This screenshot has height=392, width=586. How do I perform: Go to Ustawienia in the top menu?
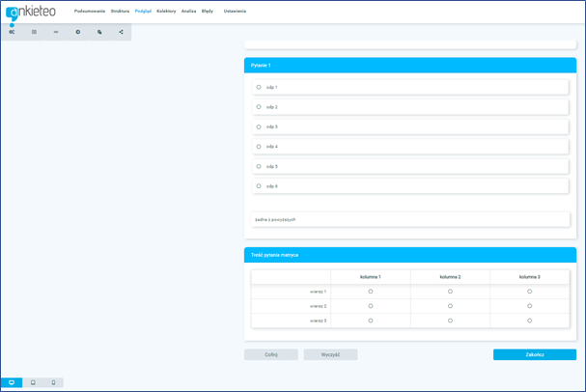(x=235, y=11)
